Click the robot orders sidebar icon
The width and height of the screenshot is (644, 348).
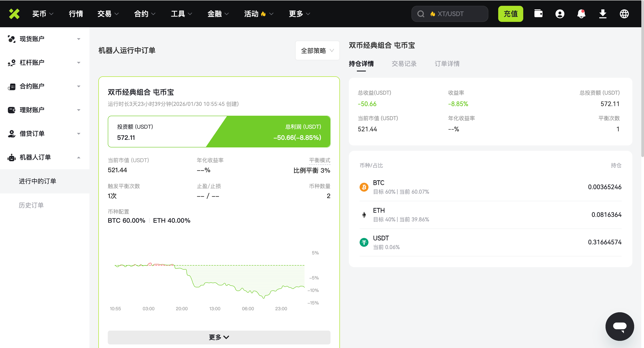click(x=11, y=157)
